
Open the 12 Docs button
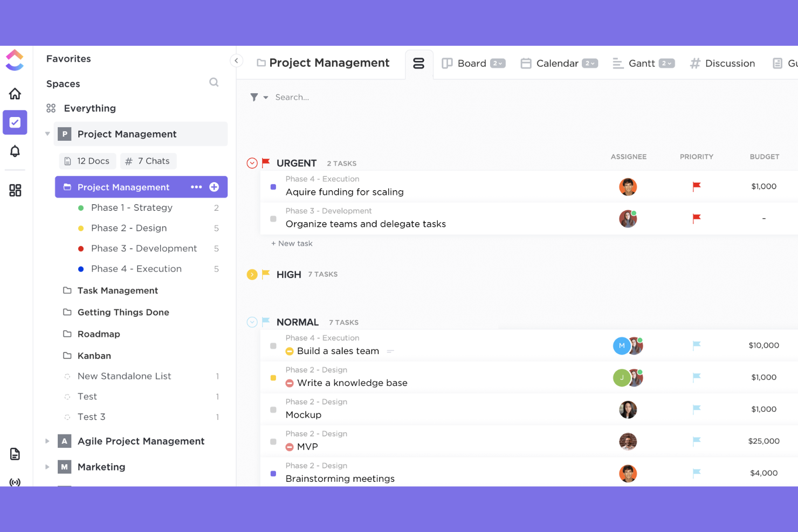pos(87,161)
